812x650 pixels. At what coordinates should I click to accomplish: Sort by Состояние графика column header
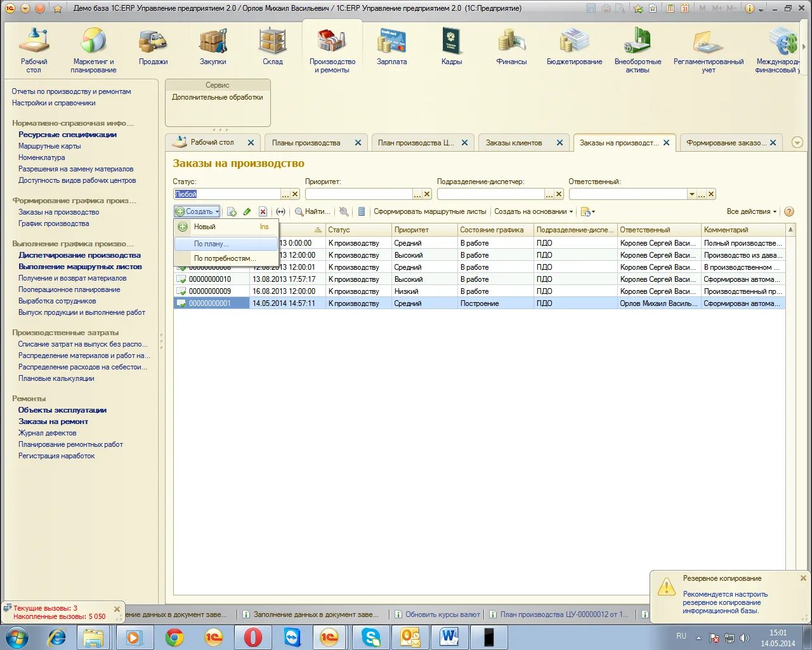(495, 230)
